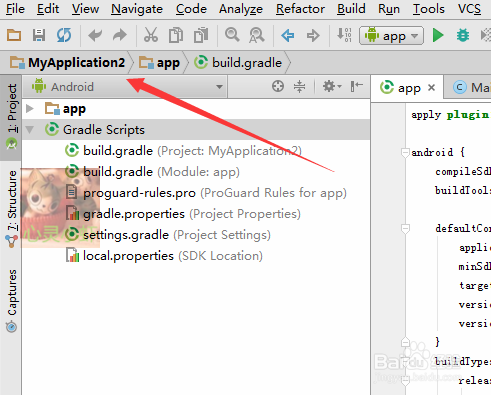Image resolution: width=491 pixels, height=395 pixels.
Task: Click app folder in the breadcrumb bar
Action: (159, 63)
